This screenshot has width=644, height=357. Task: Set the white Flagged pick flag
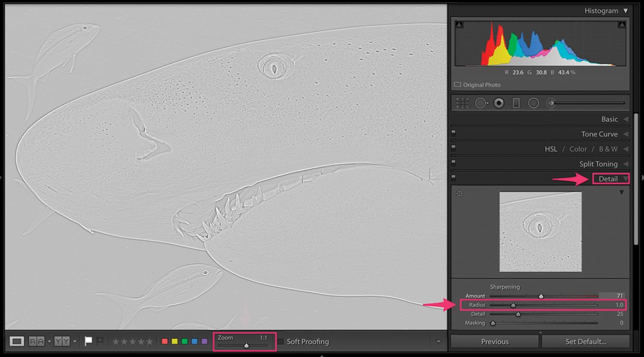click(88, 341)
